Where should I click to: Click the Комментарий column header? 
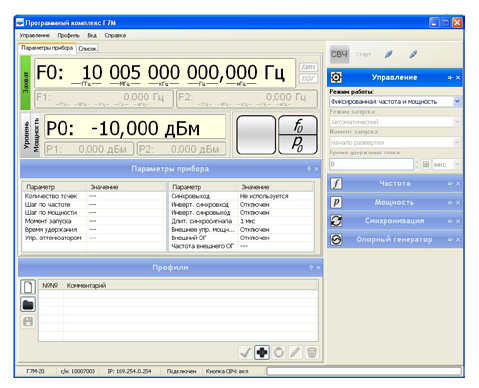tap(190, 286)
